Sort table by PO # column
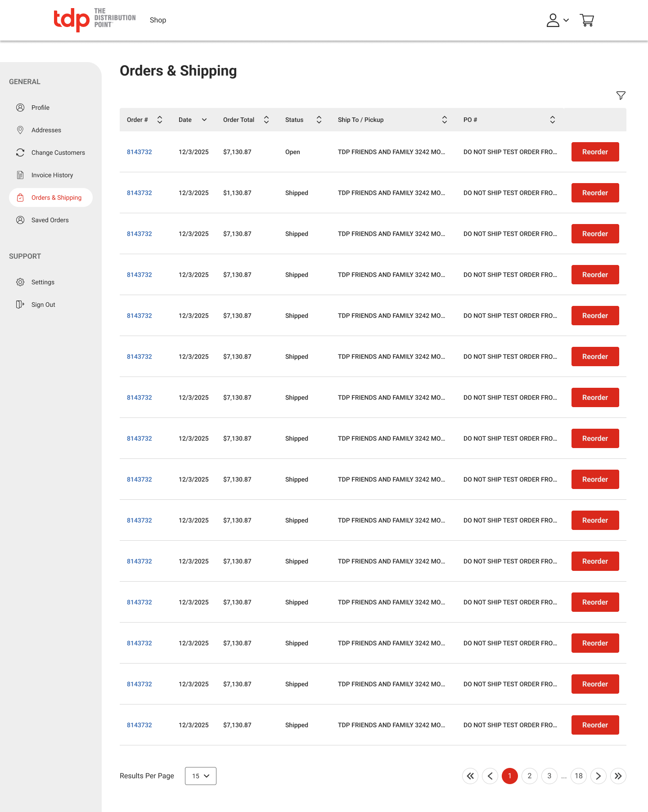The width and height of the screenshot is (648, 812). point(553,120)
